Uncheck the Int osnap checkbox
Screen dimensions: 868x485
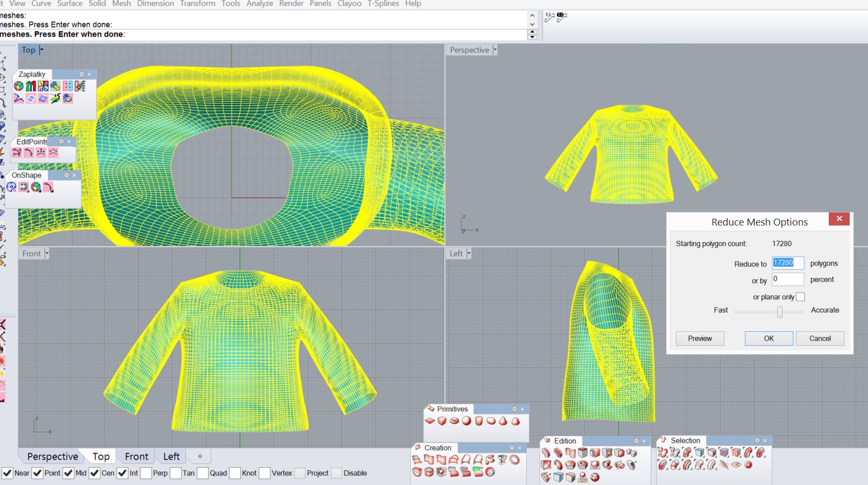click(x=122, y=473)
